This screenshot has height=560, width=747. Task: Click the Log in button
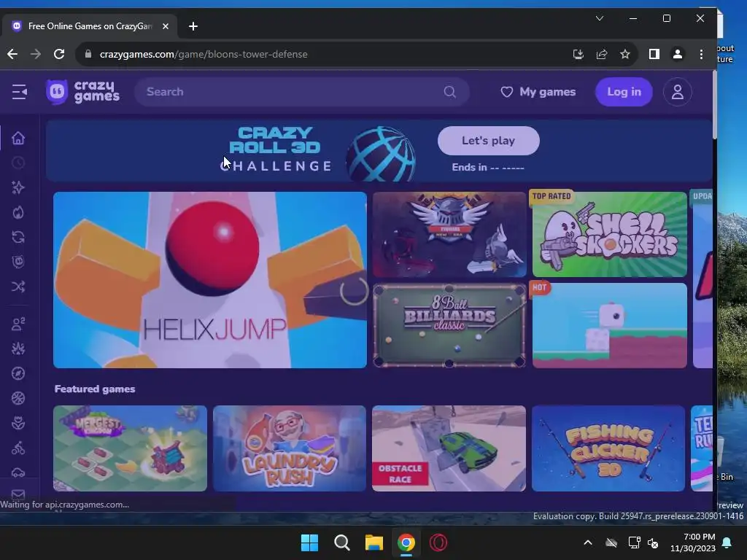pos(624,92)
